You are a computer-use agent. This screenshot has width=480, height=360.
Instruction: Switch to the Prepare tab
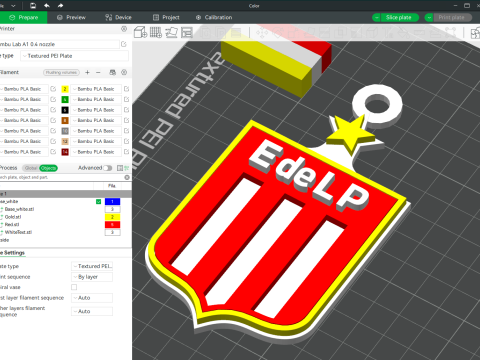tap(23, 17)
